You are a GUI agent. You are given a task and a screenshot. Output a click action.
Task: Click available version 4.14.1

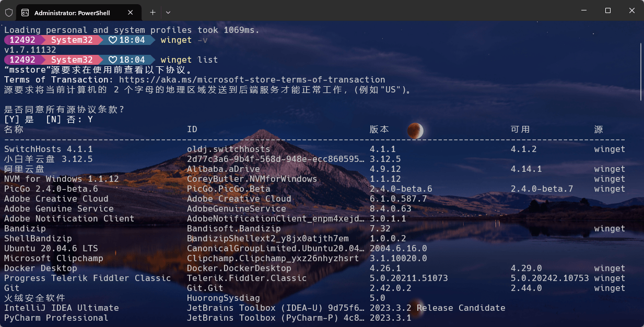pos(526,169)
